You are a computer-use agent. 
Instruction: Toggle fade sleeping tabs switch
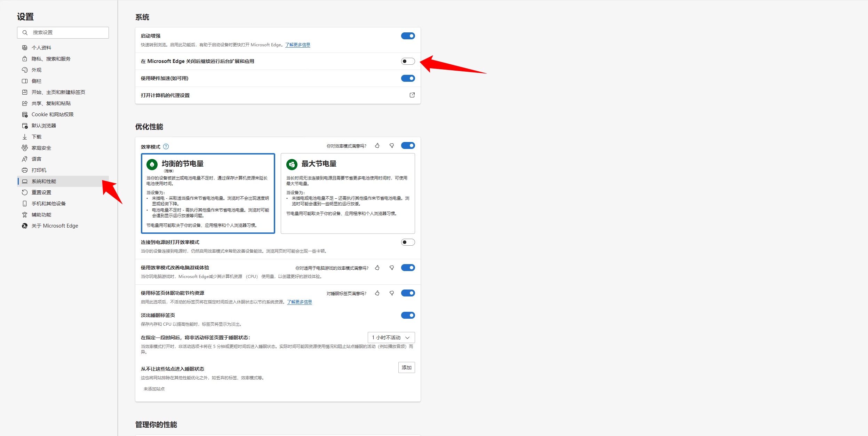coord(408,315)
